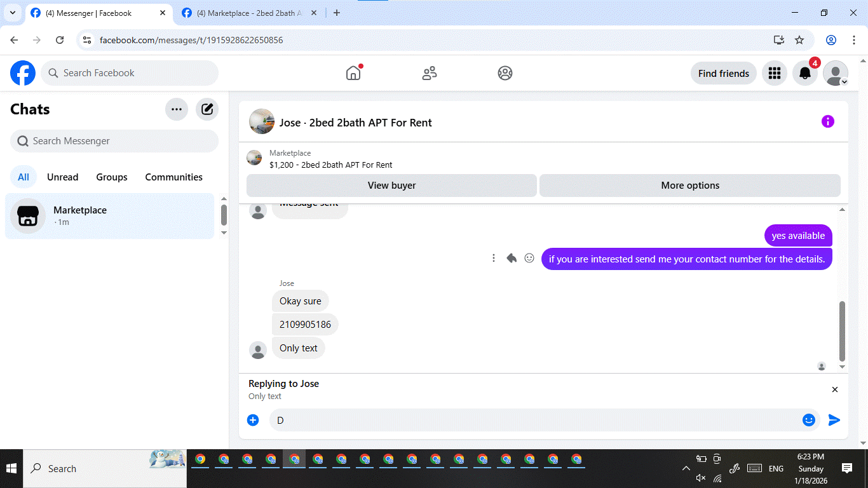Click the Windows taskbar Search box

coord(105,468)
